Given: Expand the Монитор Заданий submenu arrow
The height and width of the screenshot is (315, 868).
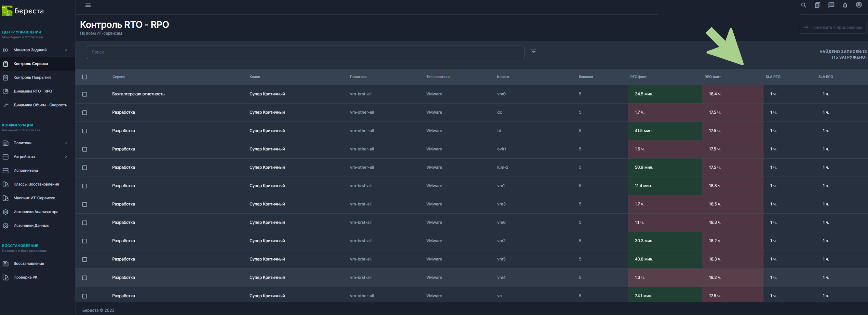Looking at the screenshot, I should click(x=66, y=50).
